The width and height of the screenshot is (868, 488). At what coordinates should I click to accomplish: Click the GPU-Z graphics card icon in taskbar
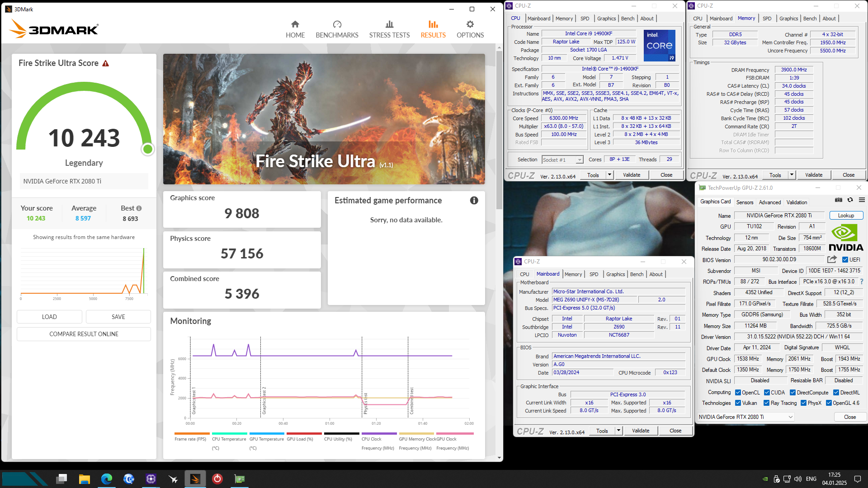tap(240, 479)
